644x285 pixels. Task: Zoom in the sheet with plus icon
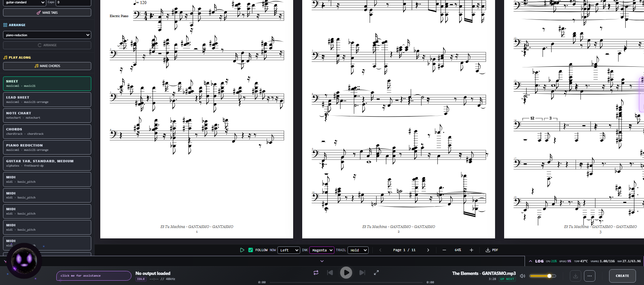coord(471,250)
